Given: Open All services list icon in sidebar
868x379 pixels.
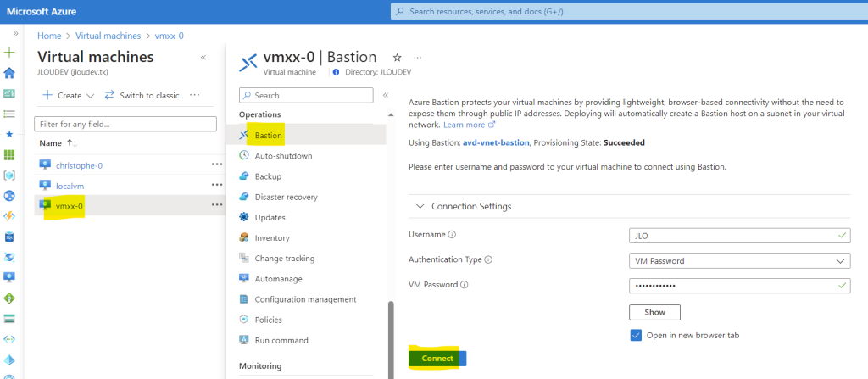Looking at the screenshot, I should [9, 114].
